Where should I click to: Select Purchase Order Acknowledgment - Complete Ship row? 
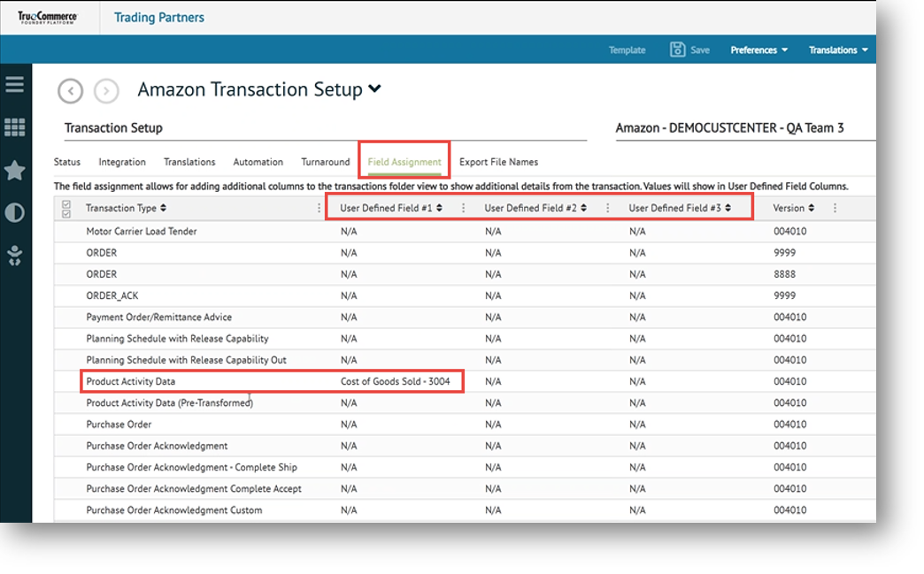coord(465,468)
